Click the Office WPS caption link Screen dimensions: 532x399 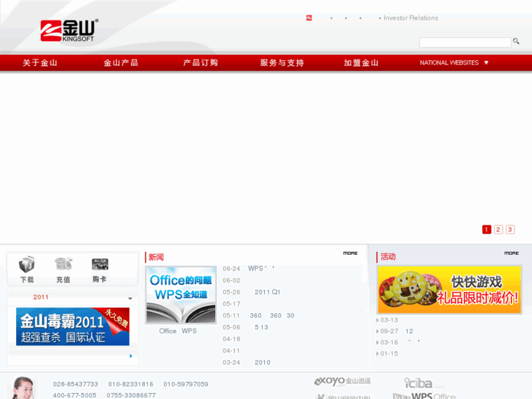pyautogui.click(x=178, y=331)
